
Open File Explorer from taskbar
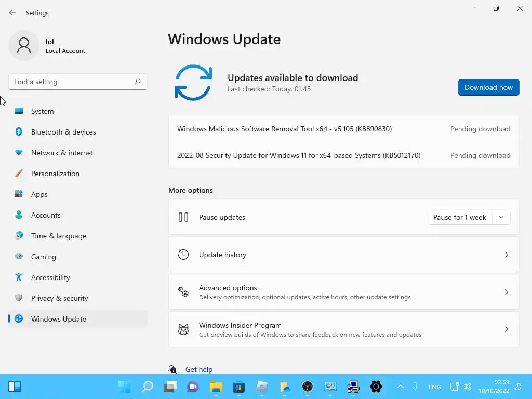[216, 387]
